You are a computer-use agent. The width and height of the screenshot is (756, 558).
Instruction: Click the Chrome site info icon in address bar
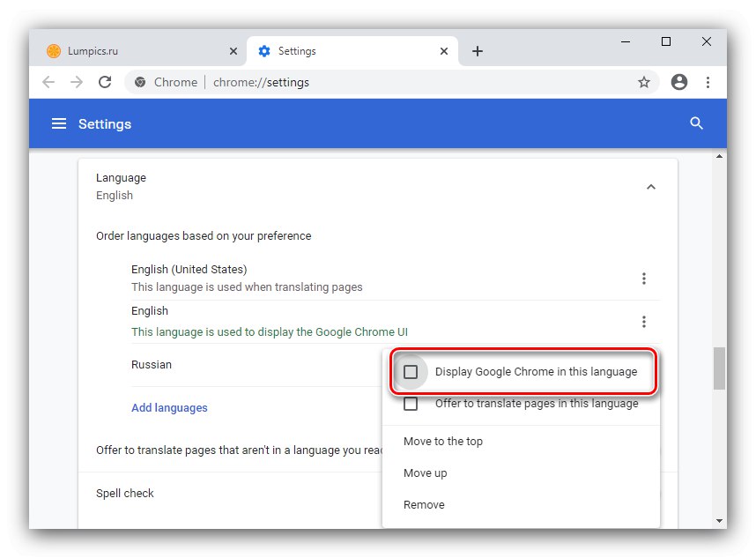140,83
